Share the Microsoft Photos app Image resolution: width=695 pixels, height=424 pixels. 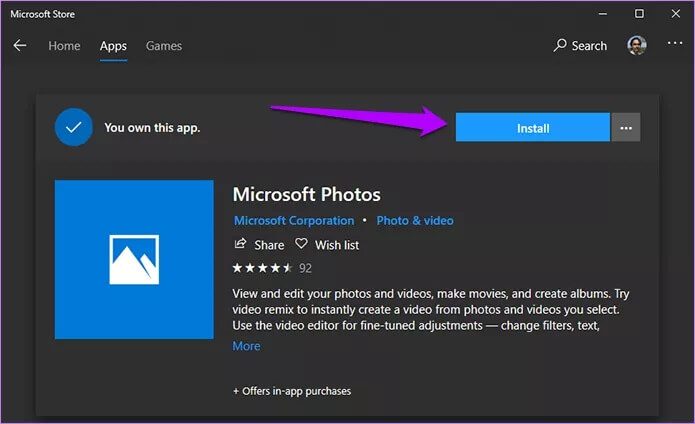coord(259,245)
